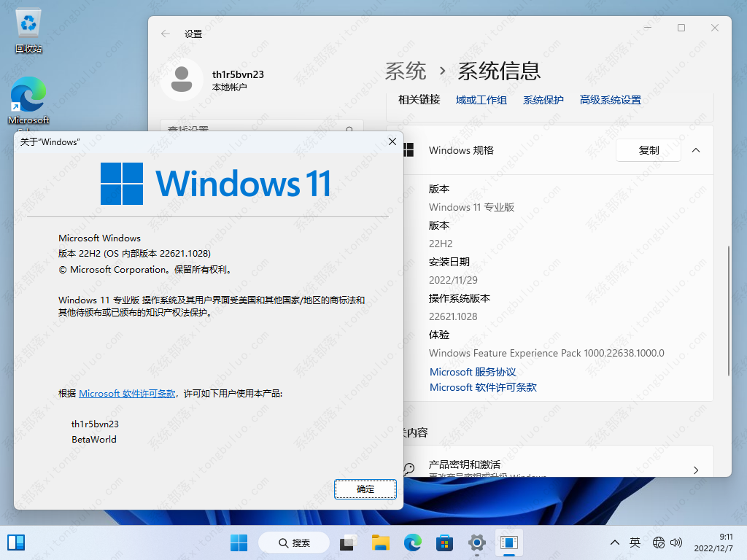Show hidden icons via the tray chevron
The image size is (747, 560).
(x=615, y=542)
